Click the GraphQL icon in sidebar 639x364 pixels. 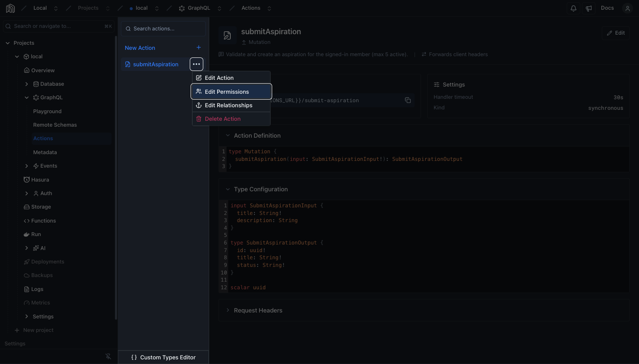[x=36, y=98]
